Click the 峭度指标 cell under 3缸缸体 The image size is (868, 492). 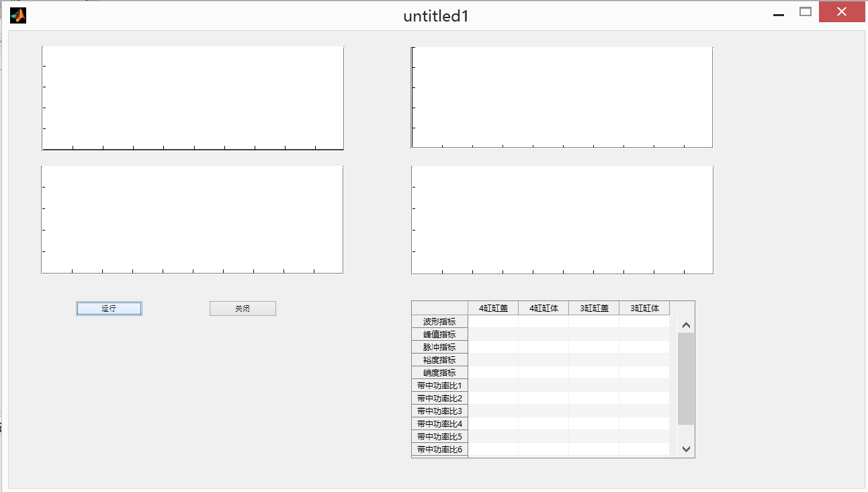point(644,372)
